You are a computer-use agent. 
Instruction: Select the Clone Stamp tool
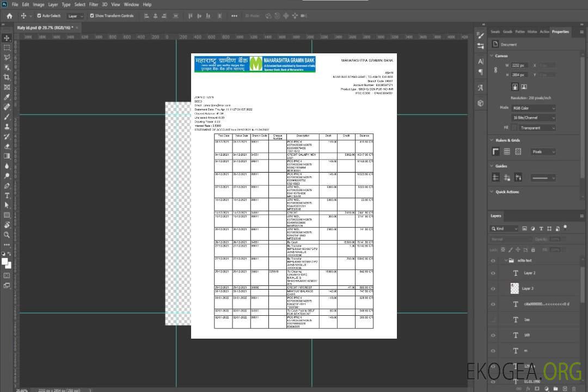coord(7,127)
